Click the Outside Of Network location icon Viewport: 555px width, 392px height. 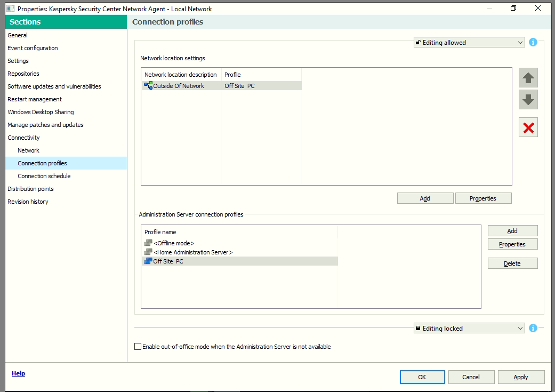click(148, 85)
